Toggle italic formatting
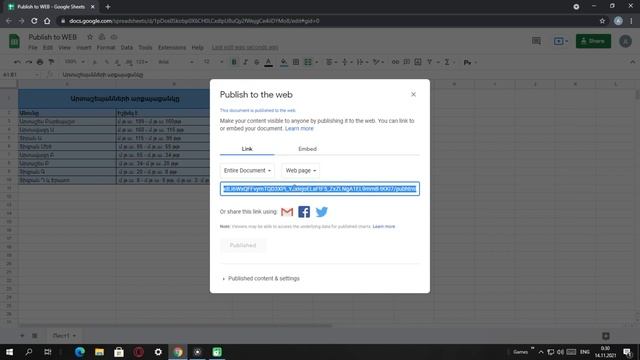Viewport: 640px width, 360px height. coord(245,62)
